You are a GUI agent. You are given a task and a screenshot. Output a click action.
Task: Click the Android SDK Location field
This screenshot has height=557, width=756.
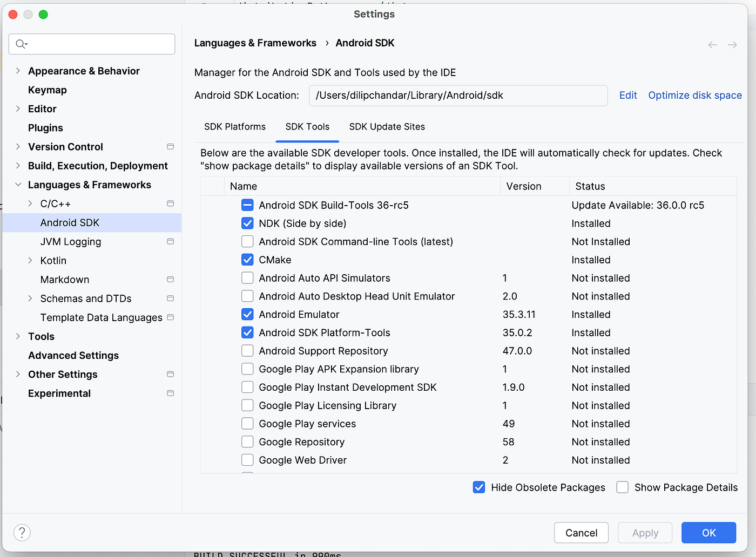click(458, 96)
